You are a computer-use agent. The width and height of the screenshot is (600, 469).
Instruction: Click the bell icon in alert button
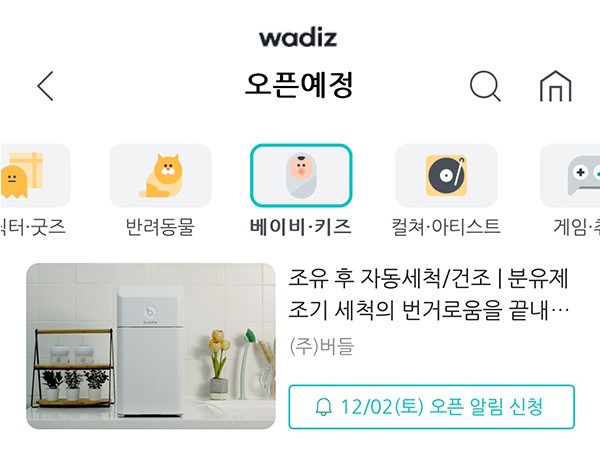click(323, 407)
